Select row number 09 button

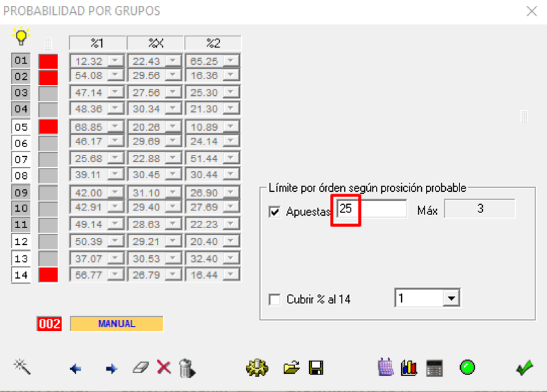click(x=21, y=192)
